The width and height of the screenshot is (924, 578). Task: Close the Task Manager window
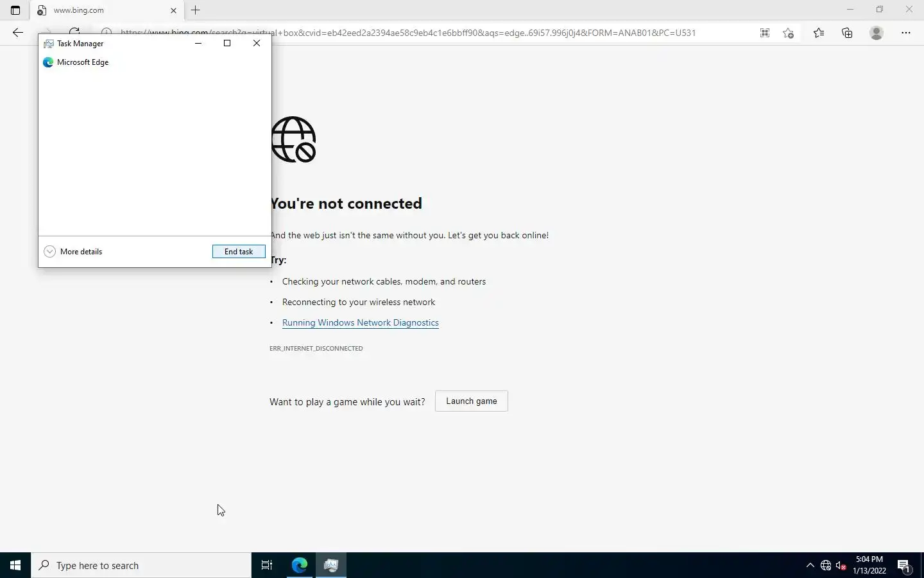257,43
